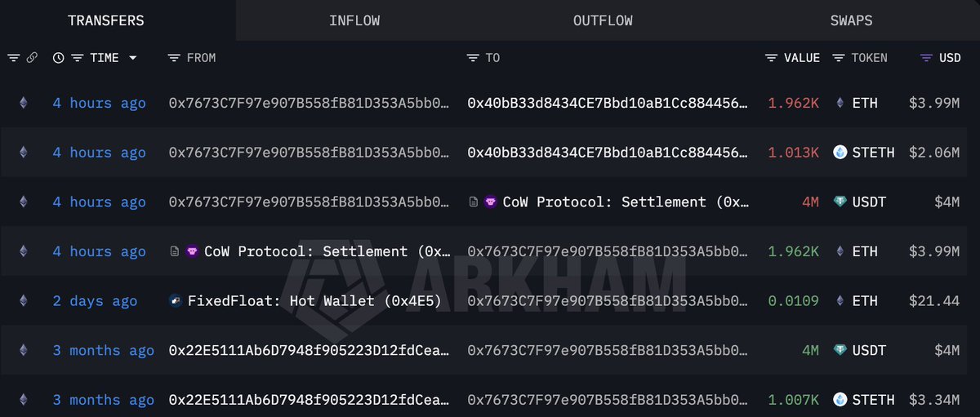This screenshot has width=980, height=417.
Task: Click the STETH token icon in second row
Action: click(840, 153)
